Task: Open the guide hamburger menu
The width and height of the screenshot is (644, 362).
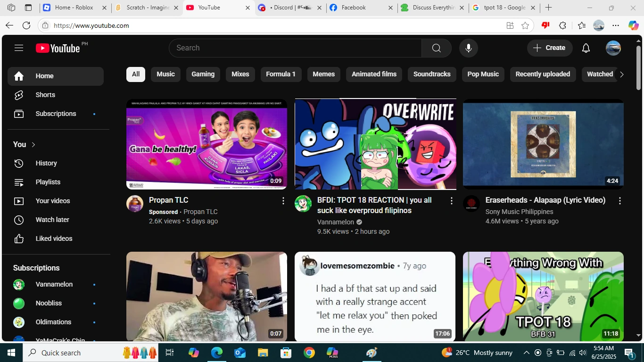Action: point(19,48)
